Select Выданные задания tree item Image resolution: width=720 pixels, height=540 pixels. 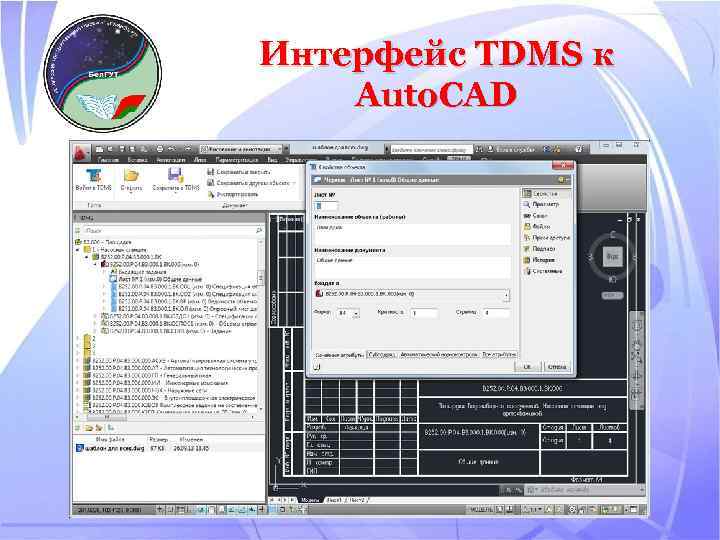pyautogui.click(x=141, y=272)
